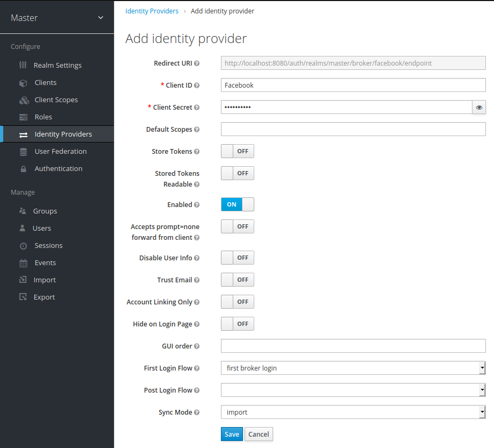This screenshot has width=494, height=448.
Task: Show help for Accepts prompt=none forward
Action: point(197,238)
